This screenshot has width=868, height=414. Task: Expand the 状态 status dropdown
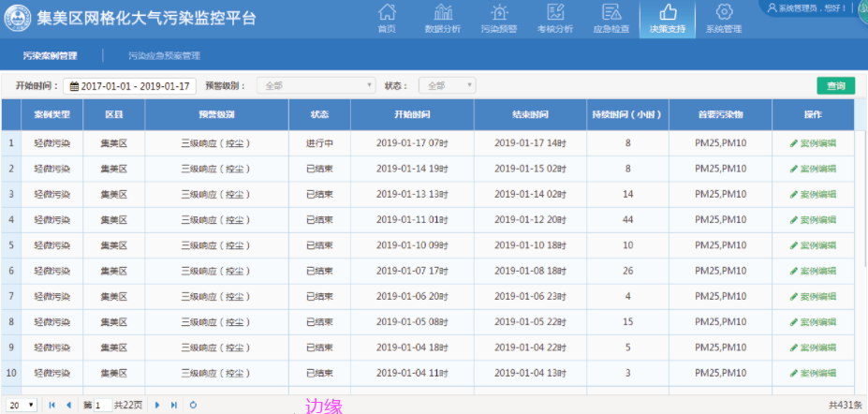(x=447, y=86)
